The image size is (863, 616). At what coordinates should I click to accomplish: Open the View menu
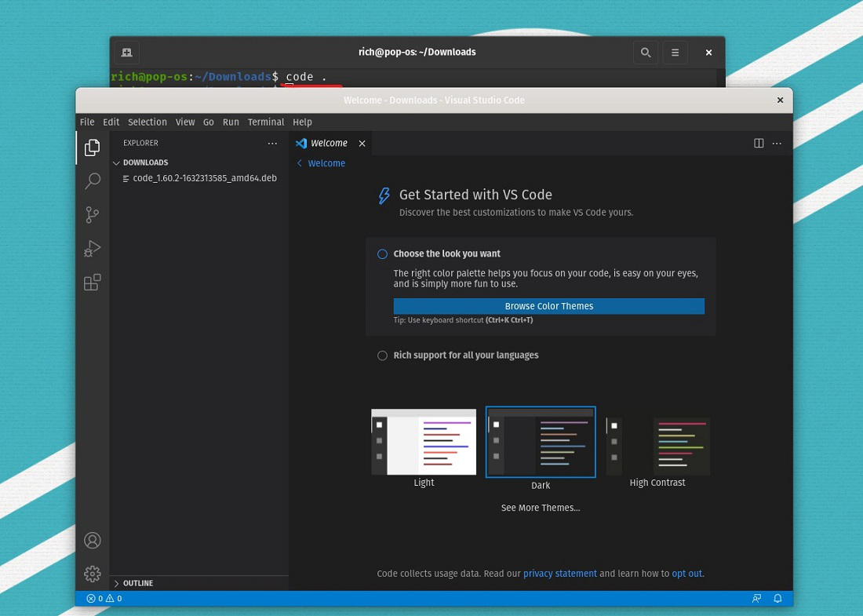(x=185, y=122)
